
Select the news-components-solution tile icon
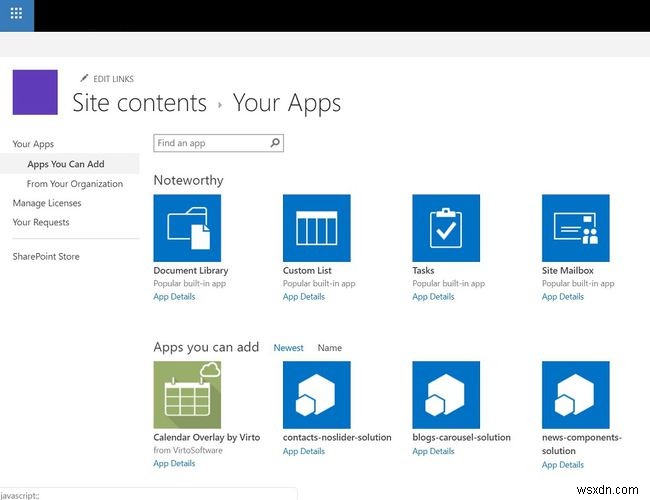coord(576,395)
